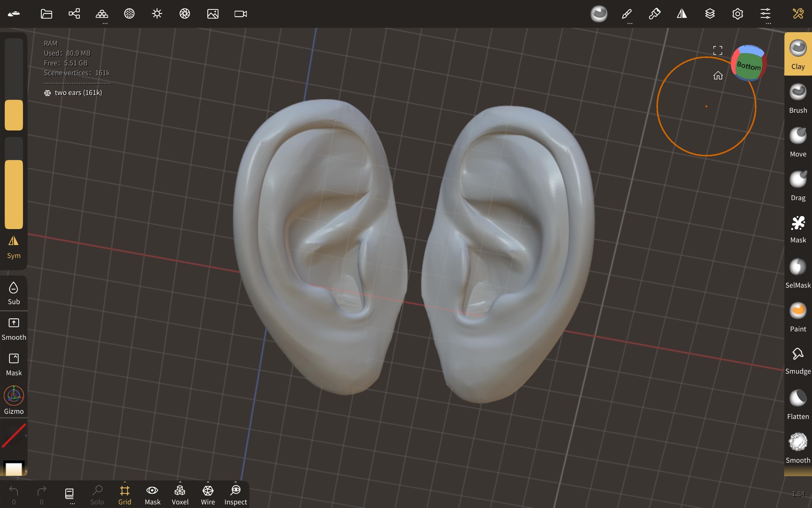
Task: Select the Drag tool
Action: click(798, 186)
